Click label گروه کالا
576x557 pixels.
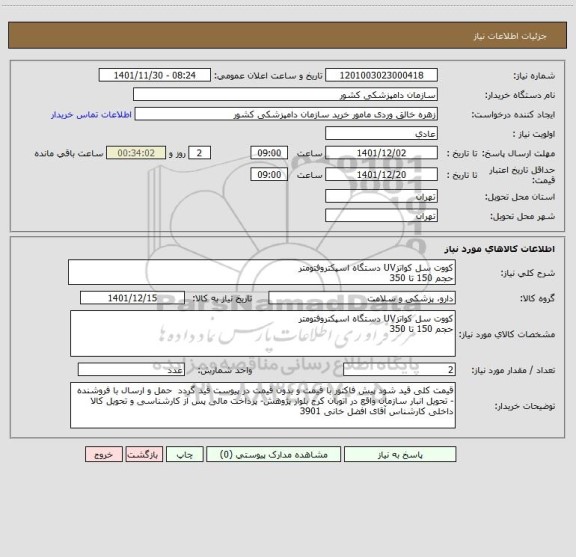(537, 298)
